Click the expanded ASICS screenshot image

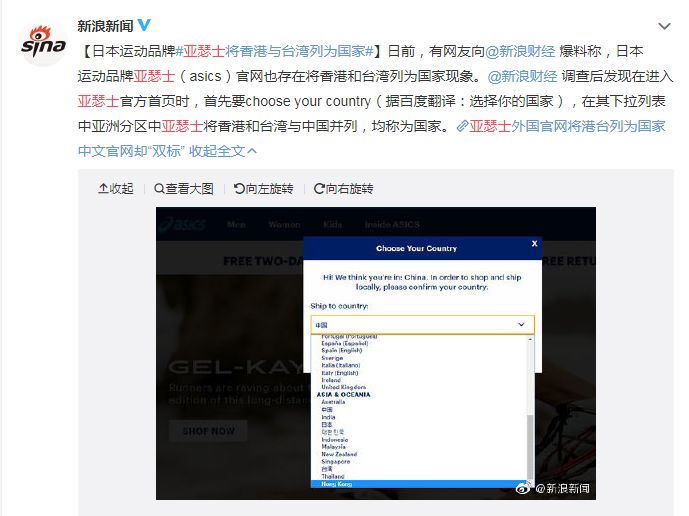point(376,353)
